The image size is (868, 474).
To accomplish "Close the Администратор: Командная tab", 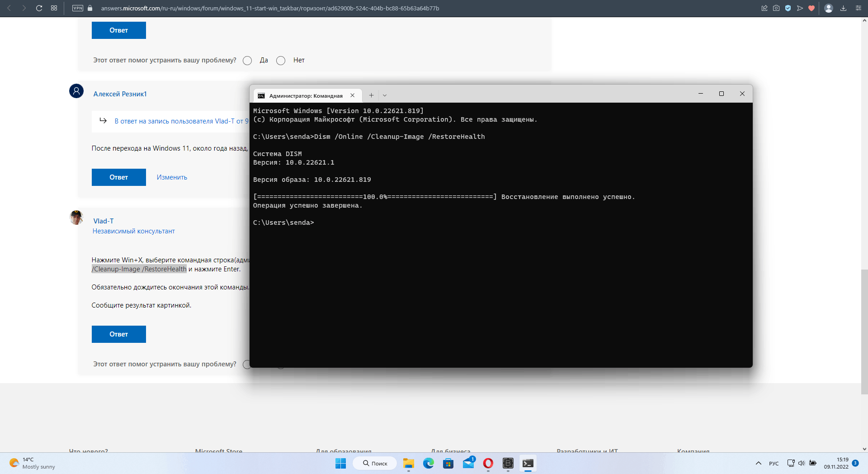I will (x=352, y=95).
